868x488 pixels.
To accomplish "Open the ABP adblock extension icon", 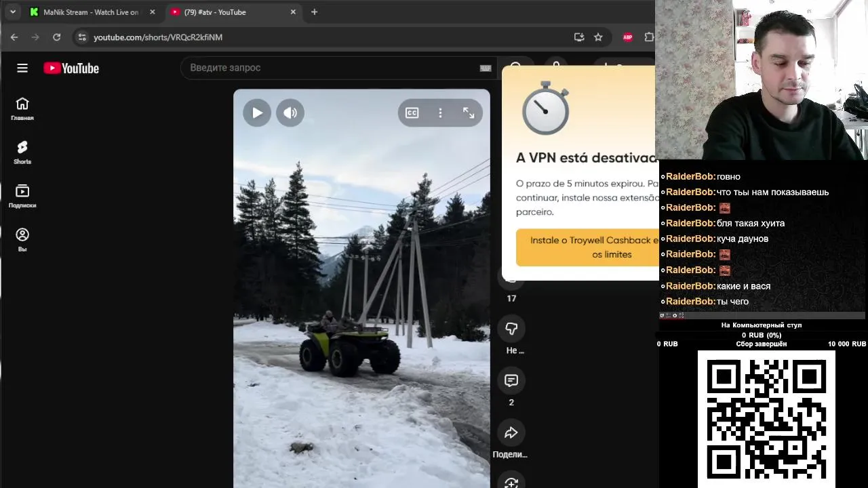I will click(x=628, y=37).
